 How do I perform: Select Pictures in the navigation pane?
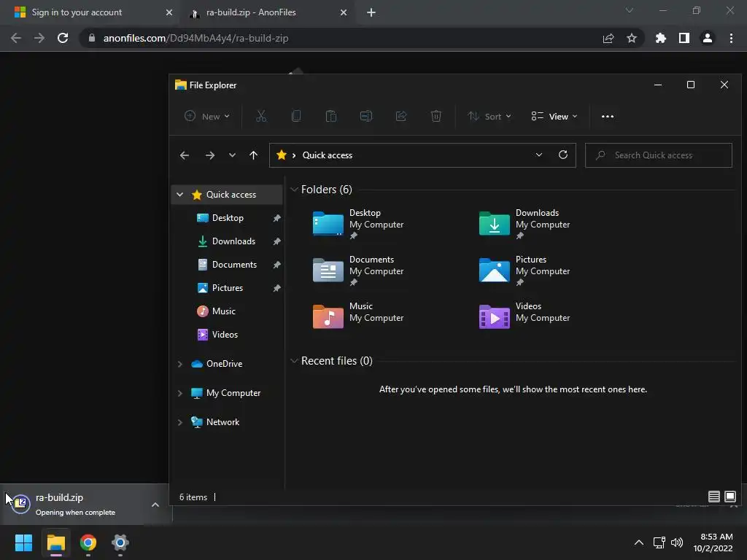(228, 287)
